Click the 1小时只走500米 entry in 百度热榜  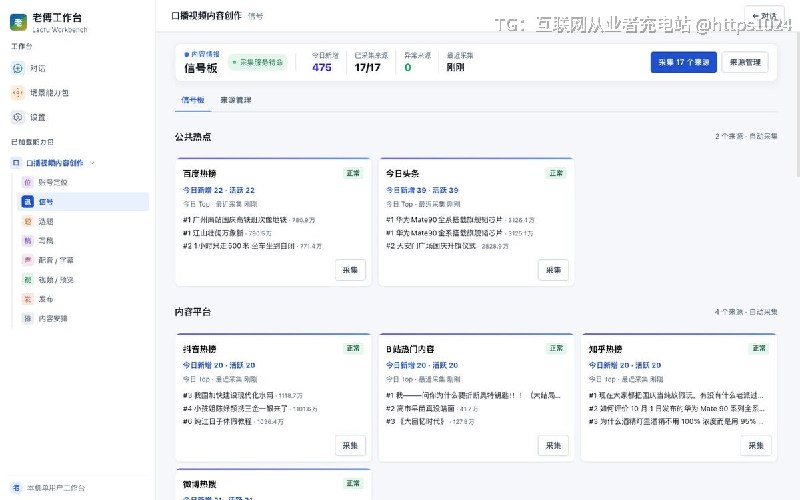252,246
